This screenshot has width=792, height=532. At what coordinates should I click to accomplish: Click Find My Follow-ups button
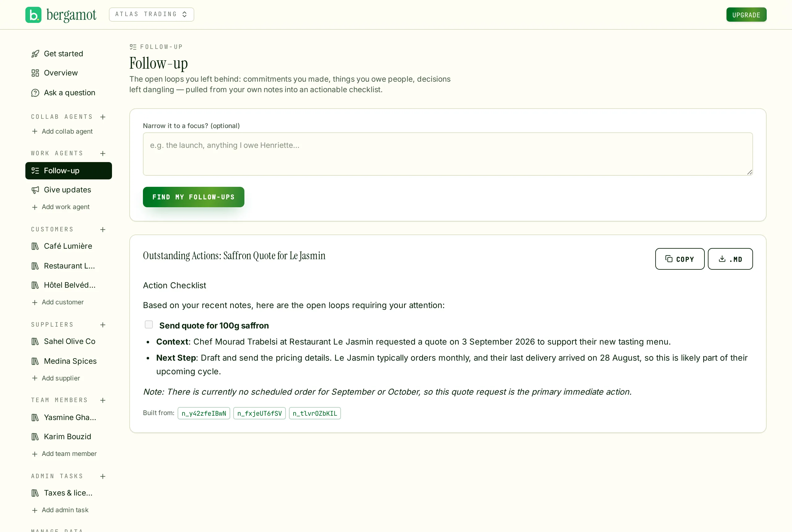pos(193,197)
